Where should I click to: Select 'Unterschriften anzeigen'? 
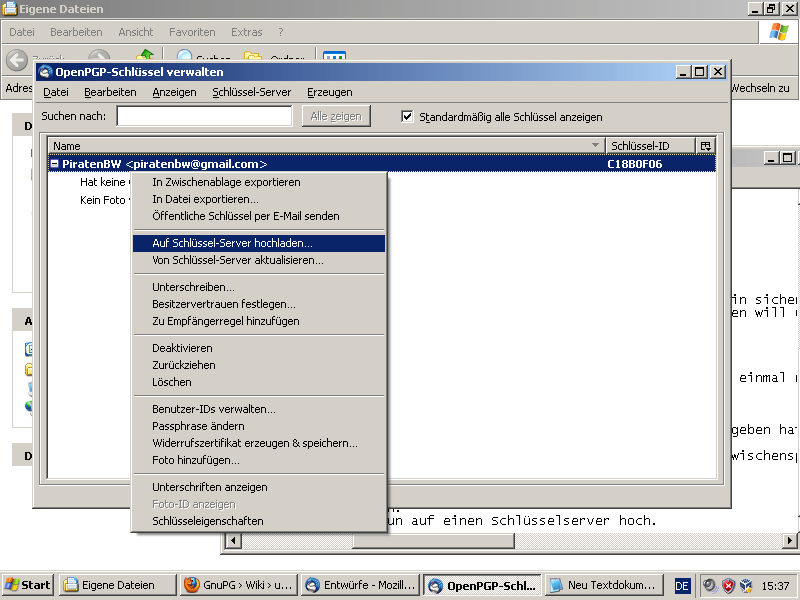click(x=259, y=487)
